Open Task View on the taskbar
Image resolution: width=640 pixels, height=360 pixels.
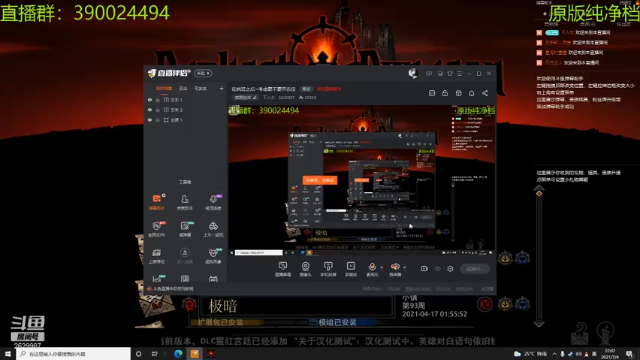pos(155,354)
